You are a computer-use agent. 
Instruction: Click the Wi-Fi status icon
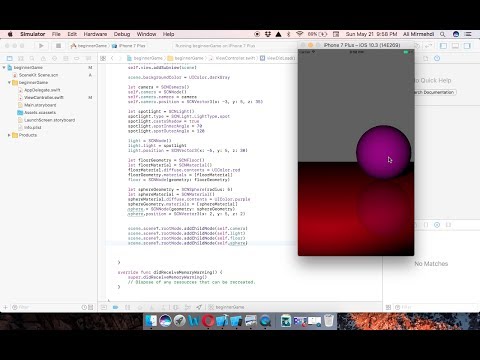click(299, 34)
